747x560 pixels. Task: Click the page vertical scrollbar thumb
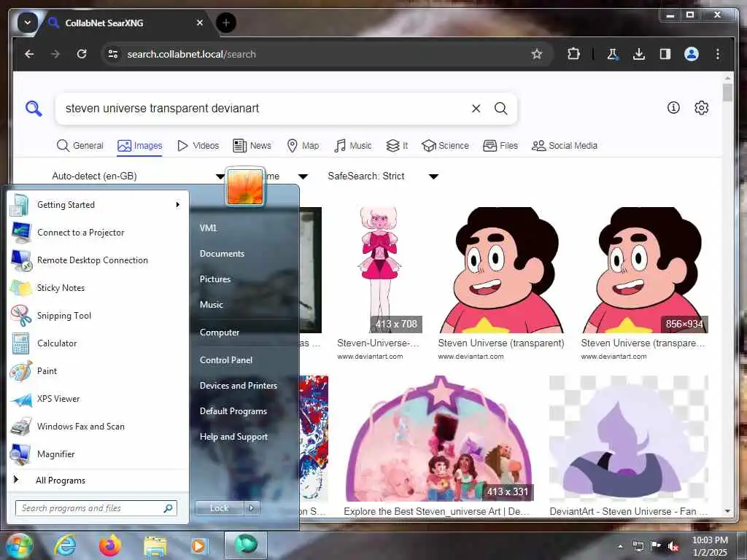coord(727,93)
